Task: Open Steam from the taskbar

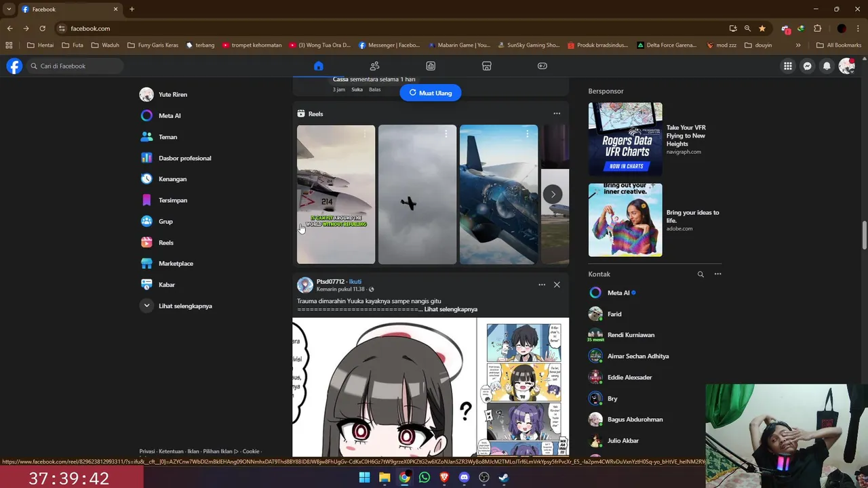Action: [x=504, y=477]
